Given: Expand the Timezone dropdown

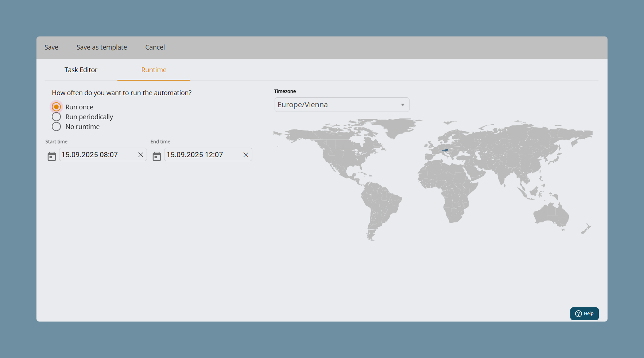Looking at the screenshot, I should click(x=342, y=105).
